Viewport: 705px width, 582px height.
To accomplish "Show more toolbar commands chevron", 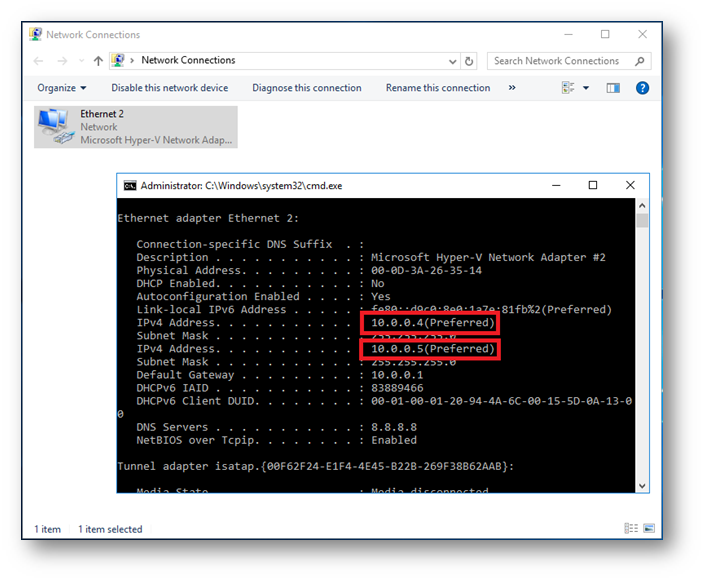I will (512, 88).
